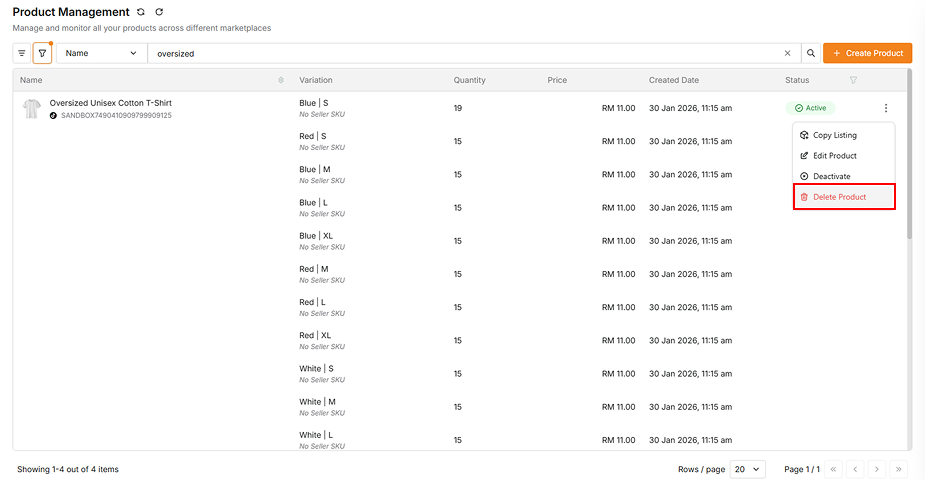Image resolution: width=925 pixels, height=480 pixels.
Task: Click the Active status badge
Action: point(811,108)
